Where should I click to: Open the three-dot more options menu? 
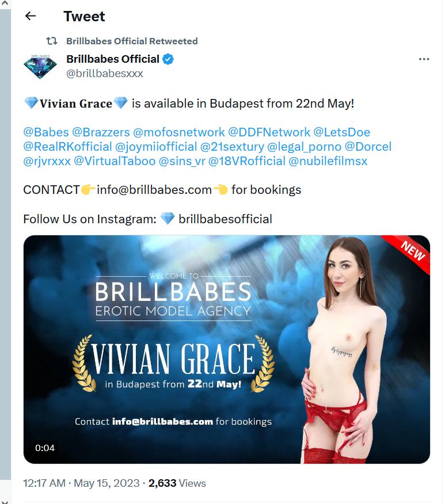pos(424,59)
